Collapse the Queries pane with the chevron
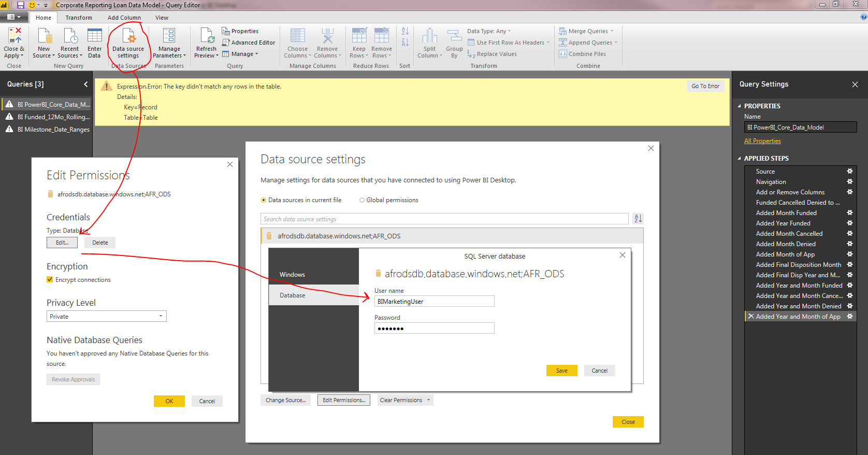 click(x=86, y=84)
